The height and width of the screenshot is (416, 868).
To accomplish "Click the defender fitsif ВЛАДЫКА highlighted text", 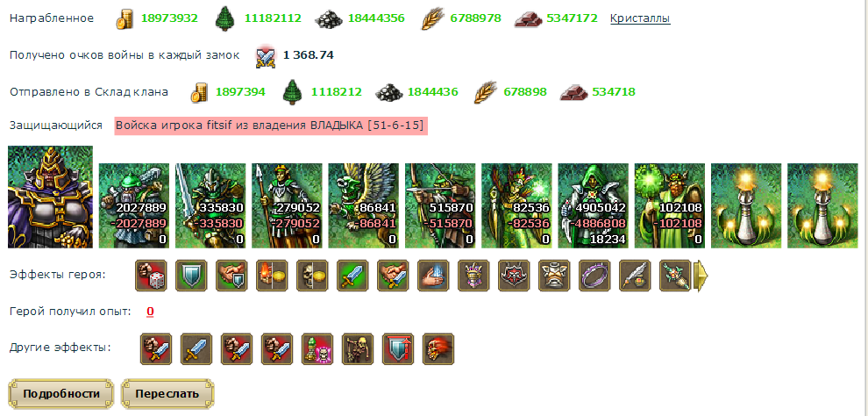I will [x=271, y=126].
